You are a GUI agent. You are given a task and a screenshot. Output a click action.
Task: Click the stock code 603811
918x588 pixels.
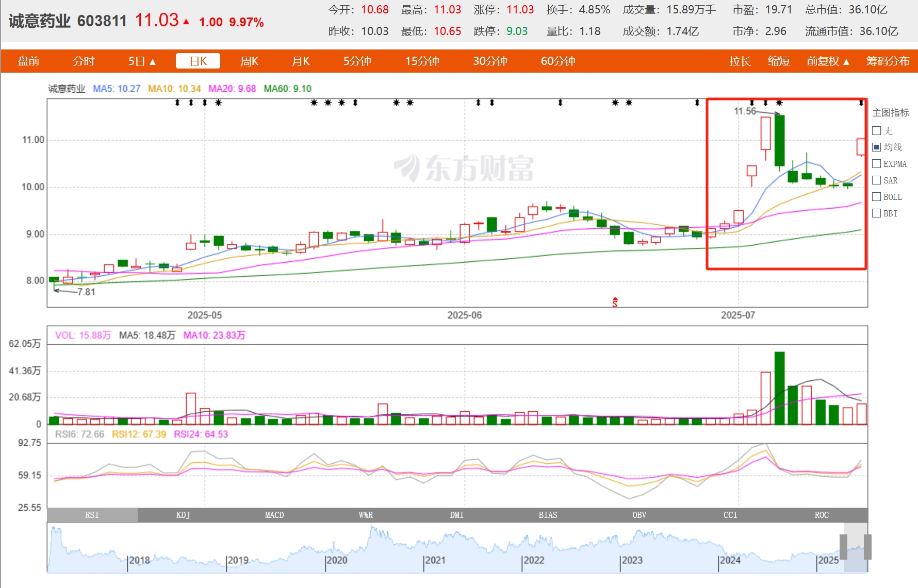point(102,21)
